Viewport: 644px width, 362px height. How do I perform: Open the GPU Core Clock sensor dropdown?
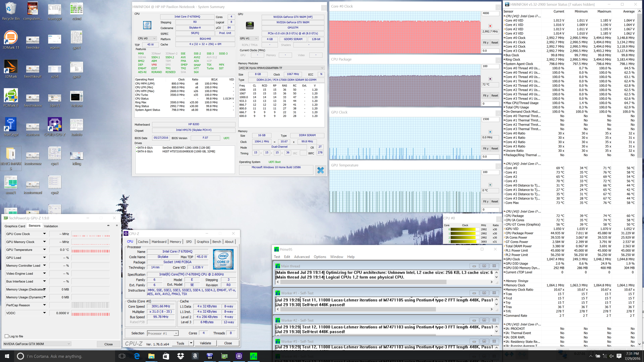[x=44, y=234]
